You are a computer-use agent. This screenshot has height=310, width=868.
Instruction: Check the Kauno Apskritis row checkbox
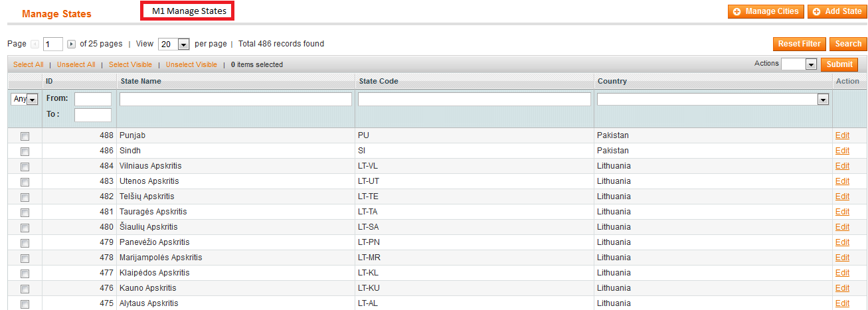pyautogui.click(x=25, y=289)
